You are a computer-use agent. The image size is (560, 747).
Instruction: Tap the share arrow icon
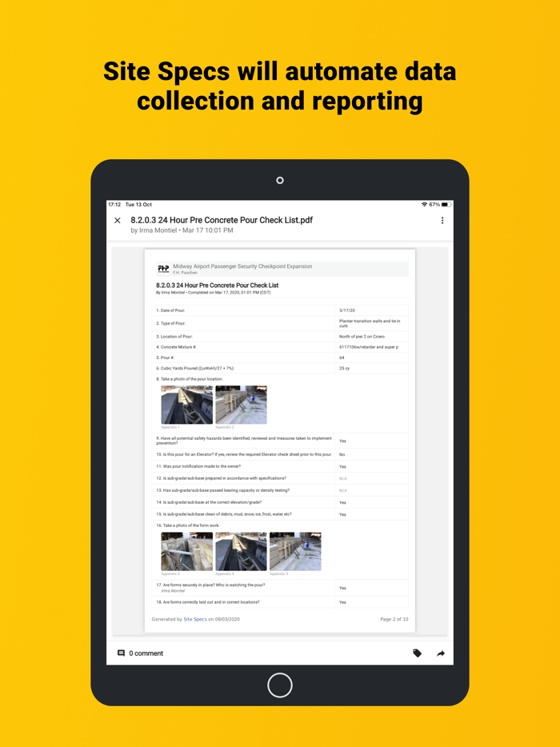(441, 653)
